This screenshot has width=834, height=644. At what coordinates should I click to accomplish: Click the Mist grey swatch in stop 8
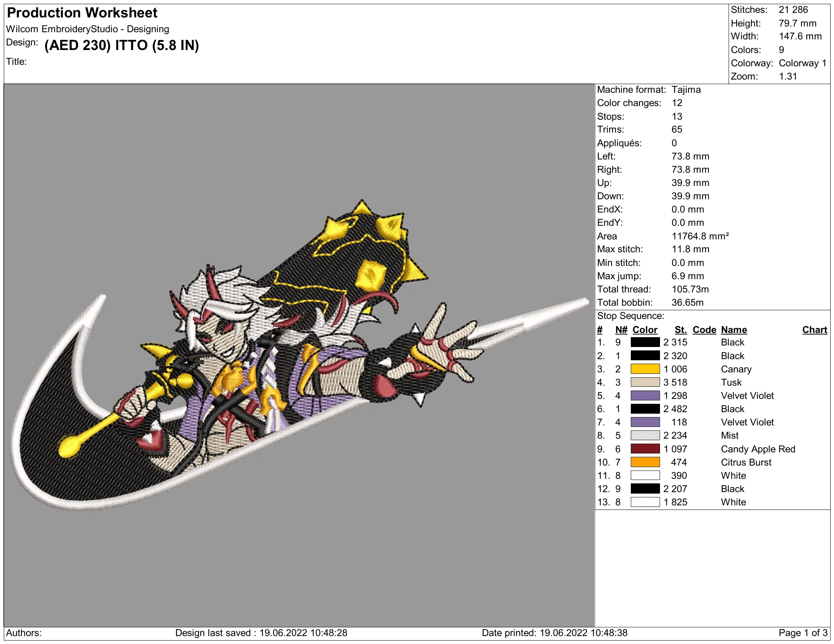coord(645,435)
